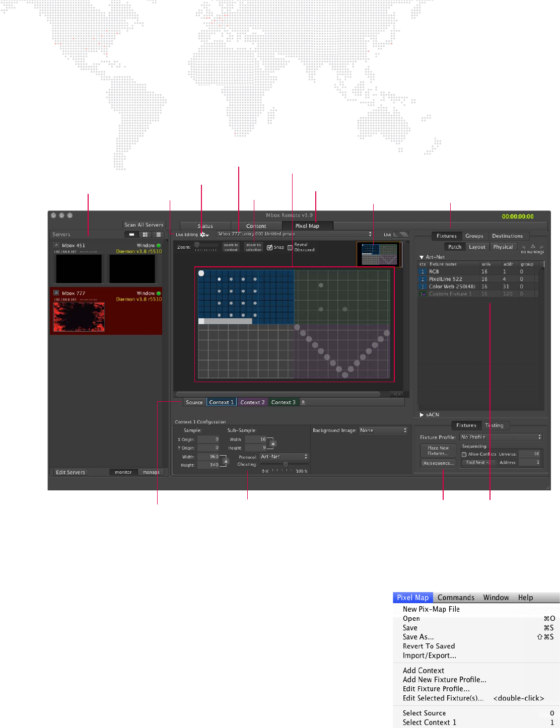Click the warnings triangle icon
The height and width of the screenshot is (728, 560).
(532, 247)
